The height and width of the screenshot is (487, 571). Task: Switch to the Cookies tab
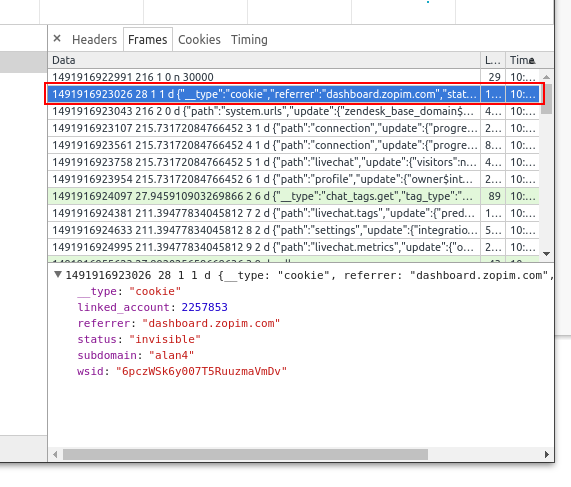coord(199,39)
